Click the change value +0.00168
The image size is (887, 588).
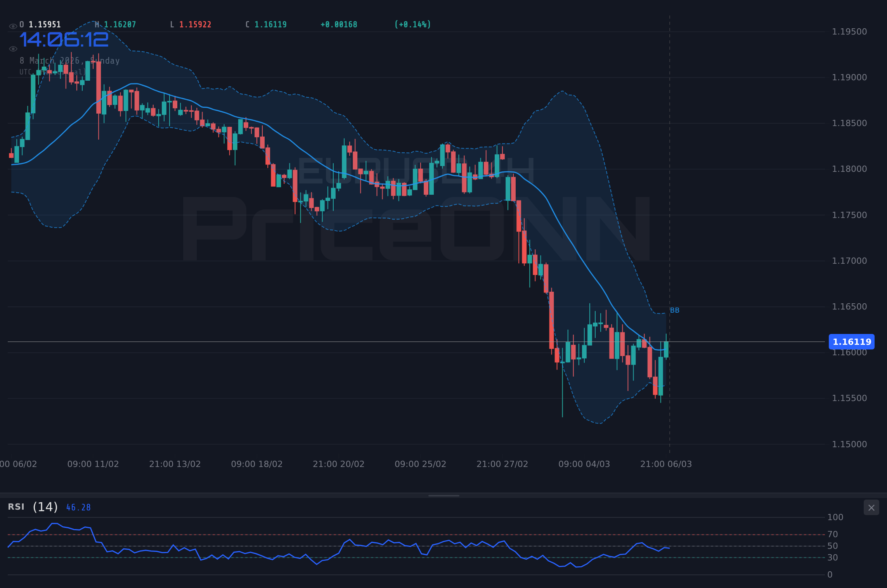339,24
